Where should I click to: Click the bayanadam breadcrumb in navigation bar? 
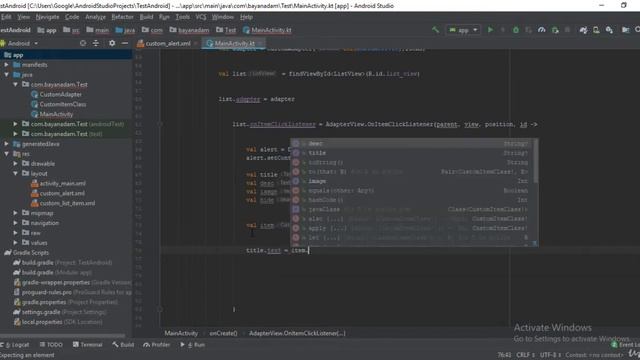point(189,30)
